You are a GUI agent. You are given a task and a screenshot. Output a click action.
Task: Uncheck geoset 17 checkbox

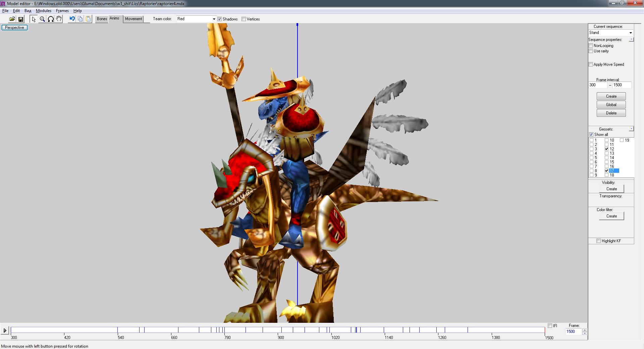[606, 170]
